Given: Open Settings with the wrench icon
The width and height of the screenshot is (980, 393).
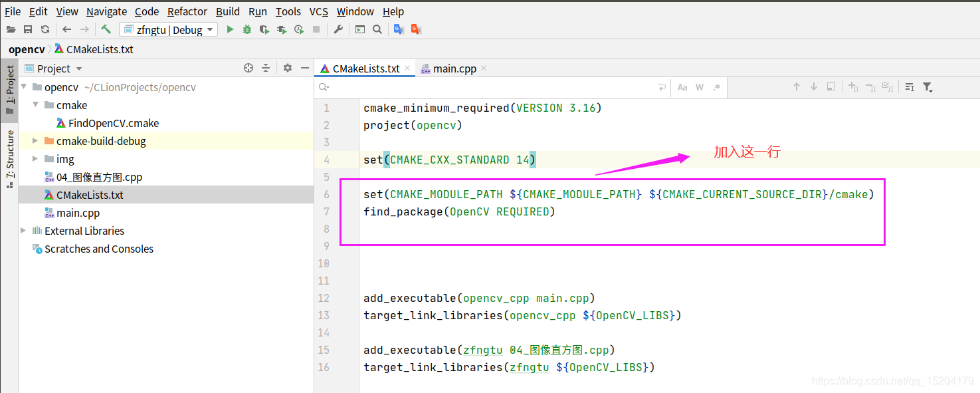Looking at the screenshot, I should (x=338, y=29).
